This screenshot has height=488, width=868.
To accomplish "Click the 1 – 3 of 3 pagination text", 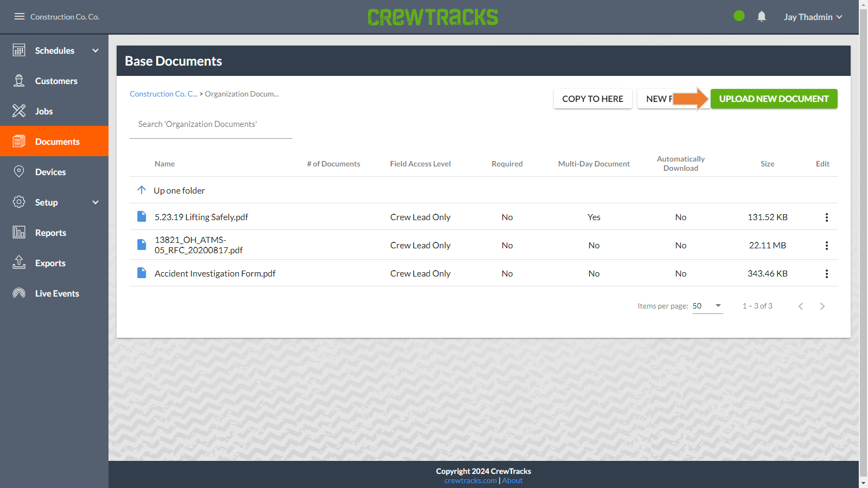I will 757,306.
